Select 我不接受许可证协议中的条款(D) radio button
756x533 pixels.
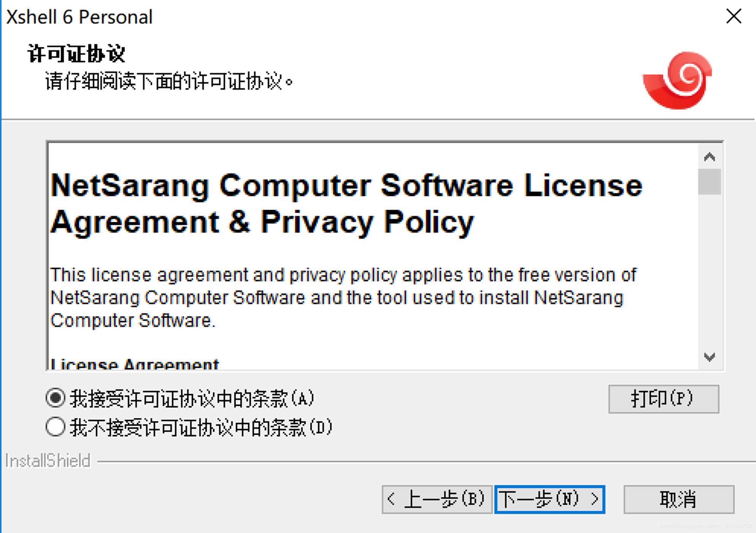pyautogui.click(x=56, y=427)
